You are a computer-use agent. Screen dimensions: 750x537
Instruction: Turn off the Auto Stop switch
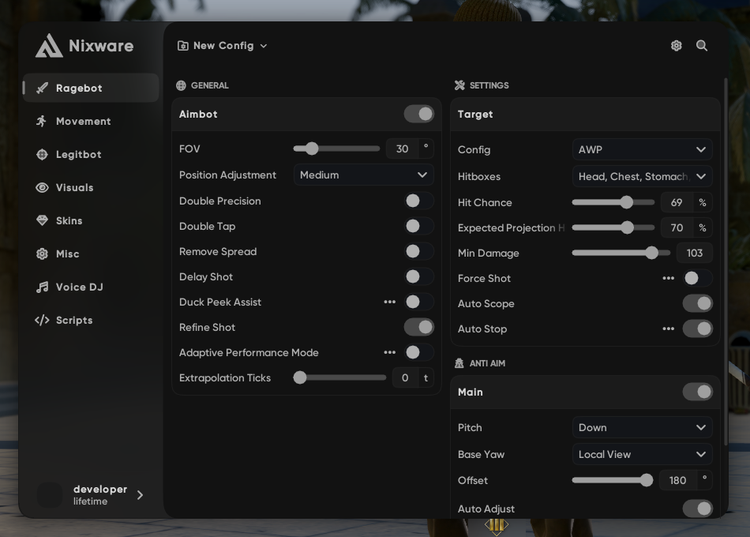point(698,329)
